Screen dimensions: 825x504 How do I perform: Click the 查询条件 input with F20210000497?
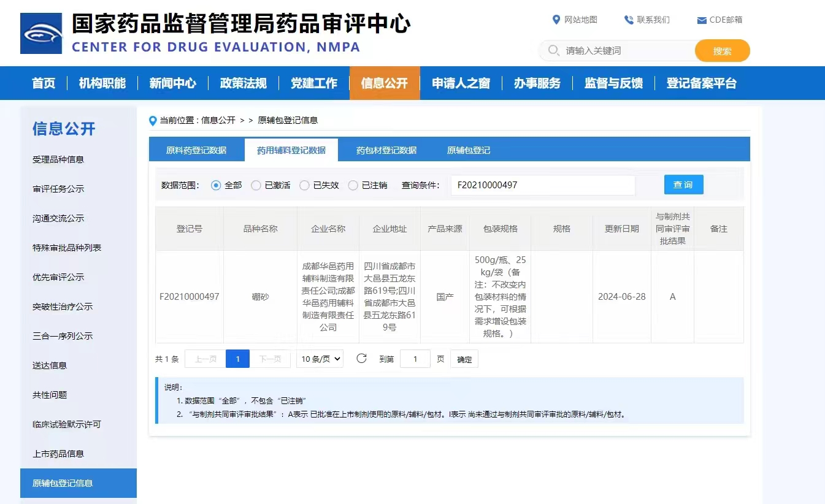(543, 185)
